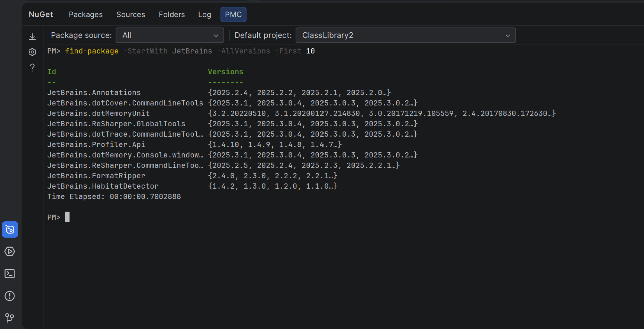Open the Default project ClassLibrary2 dropdown
The width and height of the screenshot is (644, 329).
click(x=405, y=35)
